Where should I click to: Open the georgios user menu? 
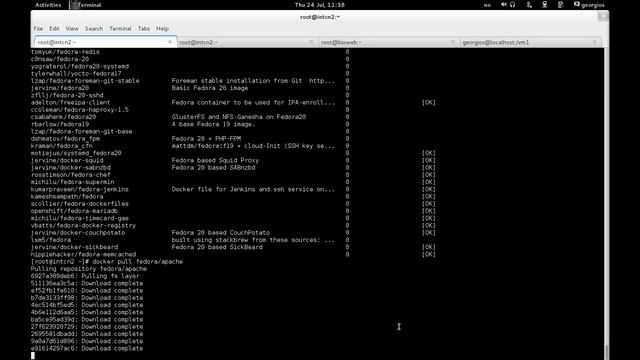pyautogui.click(x=589, y=5)
